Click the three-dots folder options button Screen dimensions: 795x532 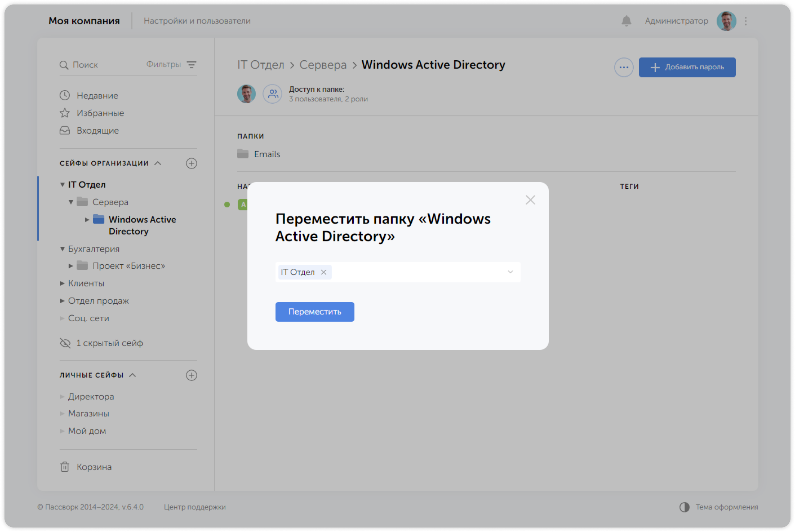(x=624, y=67)
